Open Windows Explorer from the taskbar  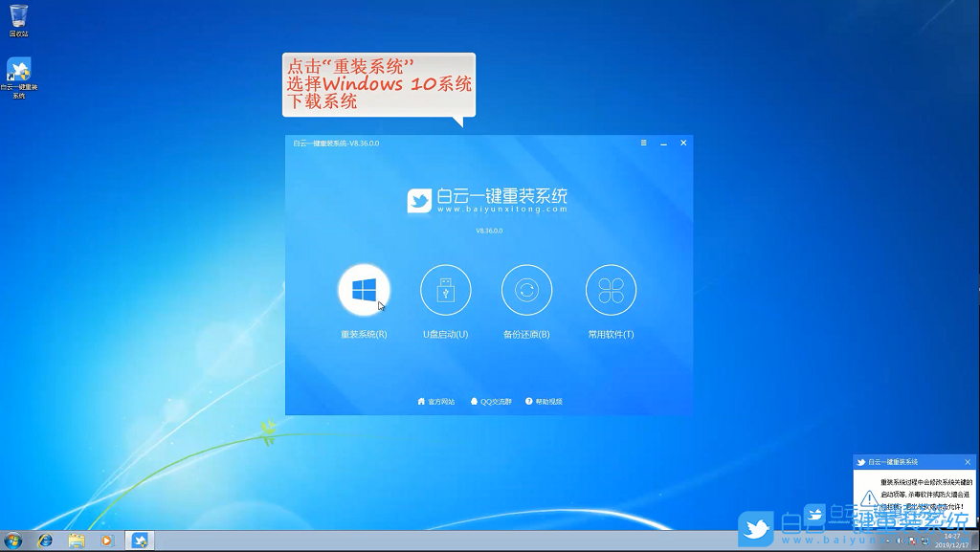pos(78,540)
